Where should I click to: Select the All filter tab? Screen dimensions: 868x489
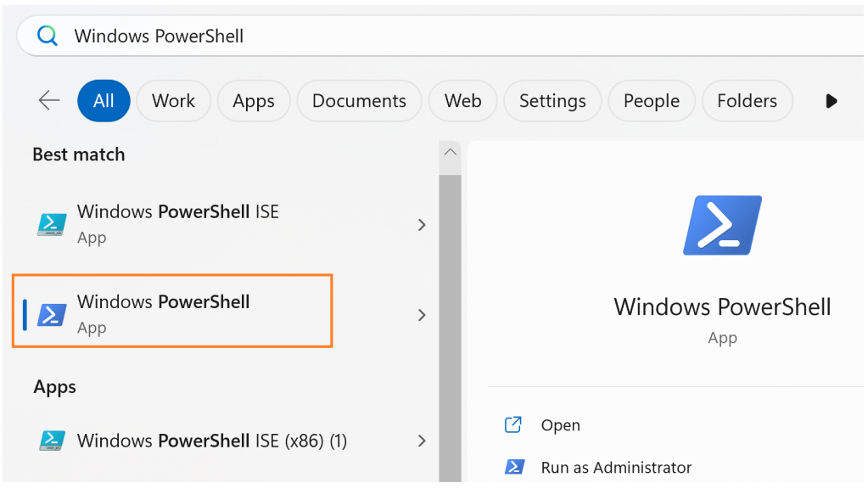(104, 101)
